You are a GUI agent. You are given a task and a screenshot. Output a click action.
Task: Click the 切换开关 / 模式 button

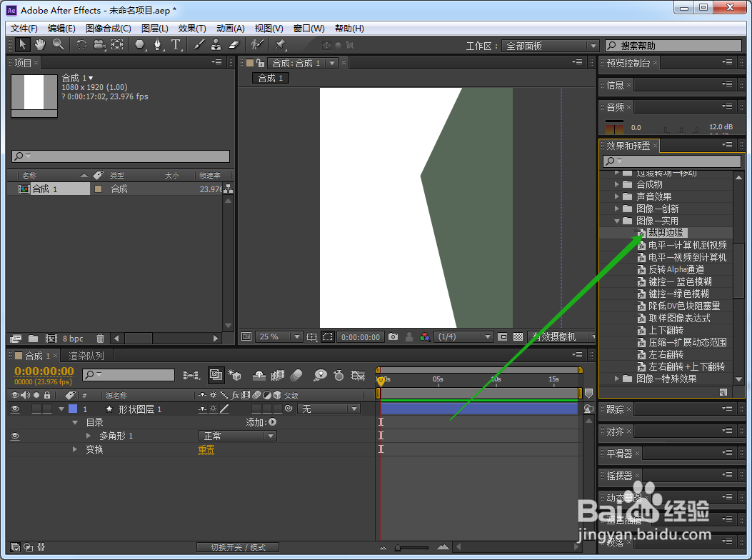tap(238, 547)
